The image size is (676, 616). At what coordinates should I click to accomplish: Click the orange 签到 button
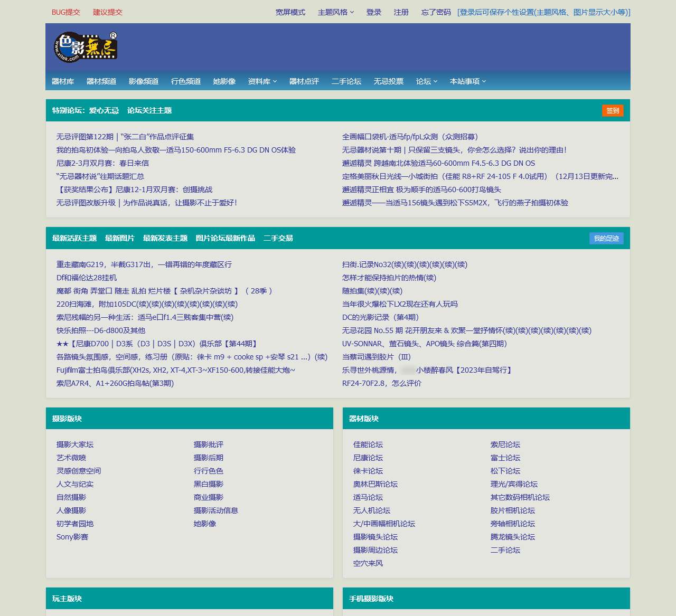click(613, 110)
